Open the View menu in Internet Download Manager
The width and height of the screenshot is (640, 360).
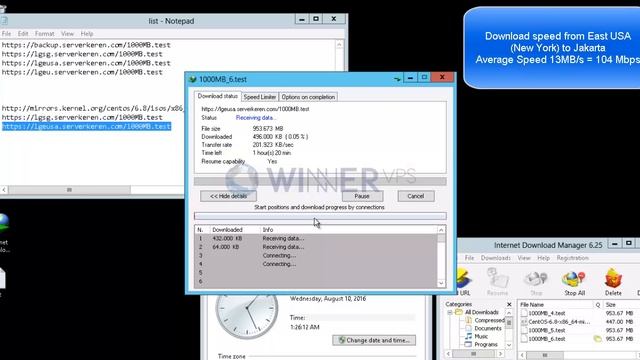pos(524,258)
